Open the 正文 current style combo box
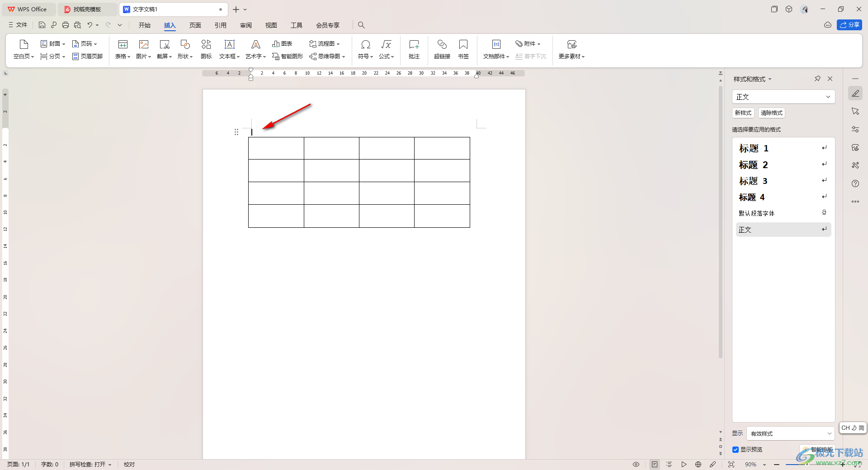This screenshot has height=470, width=868. pyautogui.click(x=783, y=97)
